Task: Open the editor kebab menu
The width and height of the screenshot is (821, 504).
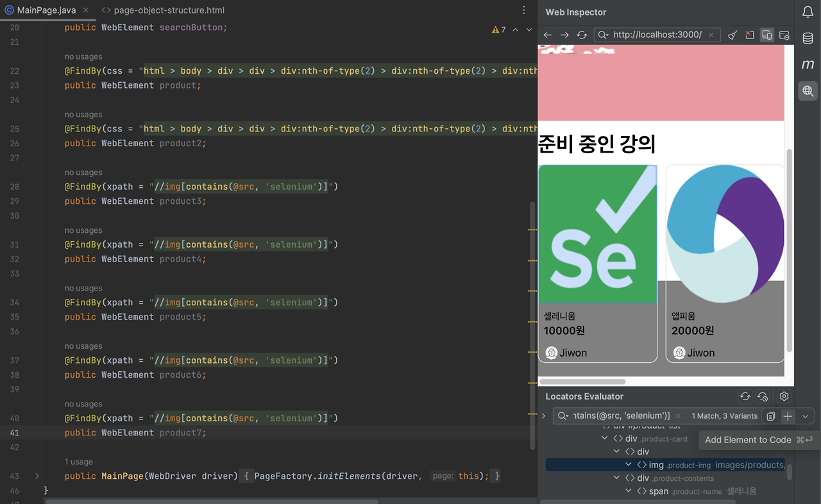Action: point(524,10)
